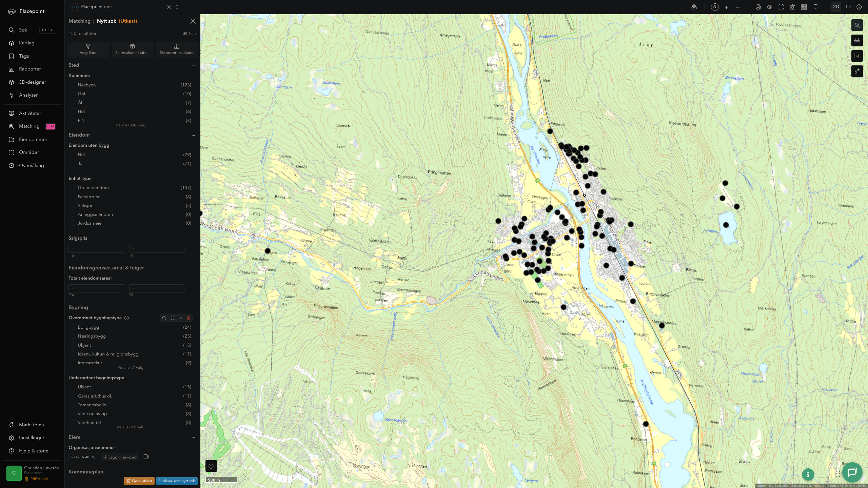Click Eksporter resultater

[x=176, y=49]
